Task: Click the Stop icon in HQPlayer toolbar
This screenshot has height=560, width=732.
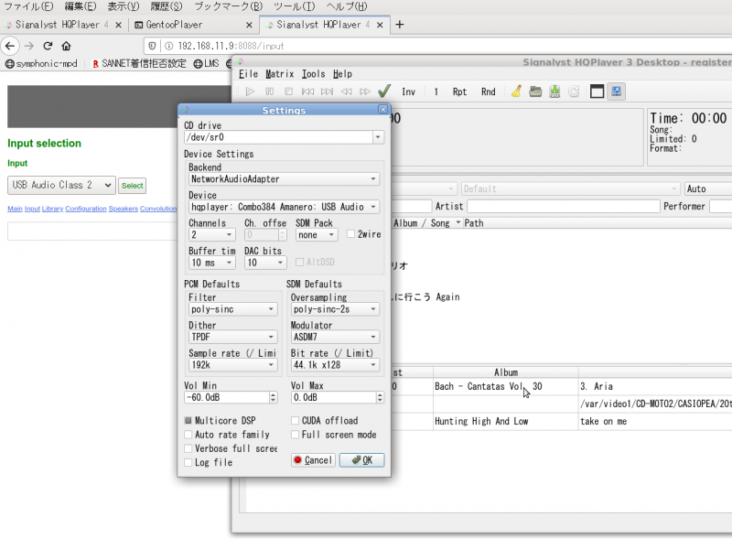Action: [x=288, y=92]
